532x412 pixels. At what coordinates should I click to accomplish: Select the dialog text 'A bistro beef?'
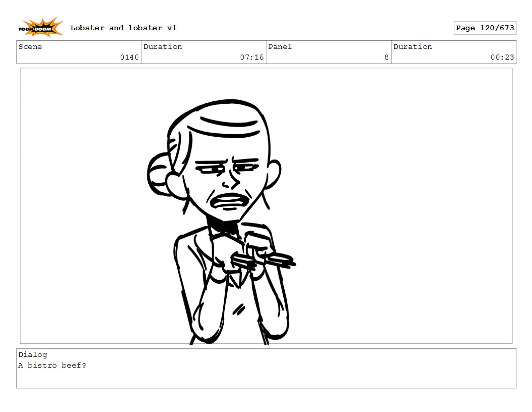pos(52,365)
